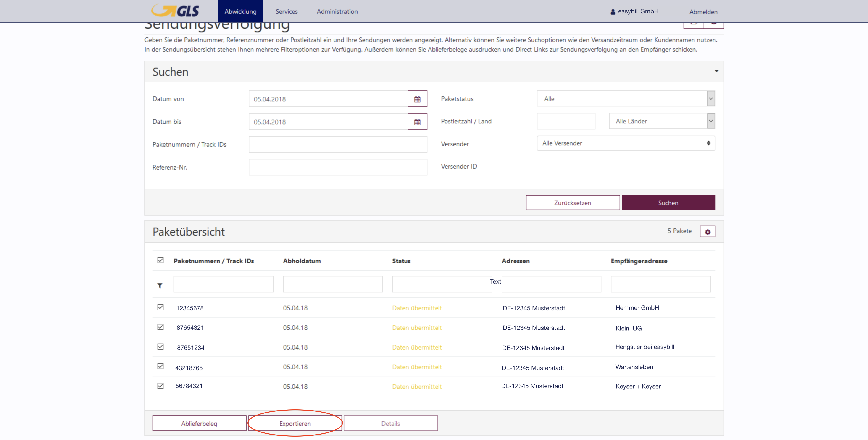Click the Suchen button
Viewport: 868px width, 440px height.
point(668,203)
